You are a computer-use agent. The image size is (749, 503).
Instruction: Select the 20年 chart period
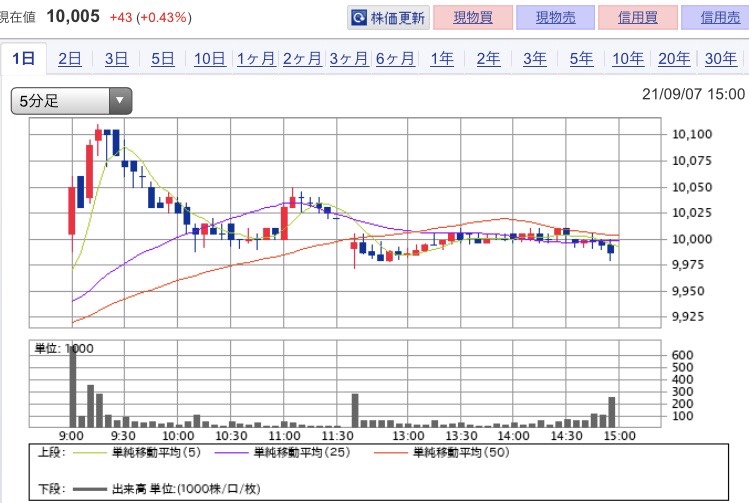tap(674, 59)
